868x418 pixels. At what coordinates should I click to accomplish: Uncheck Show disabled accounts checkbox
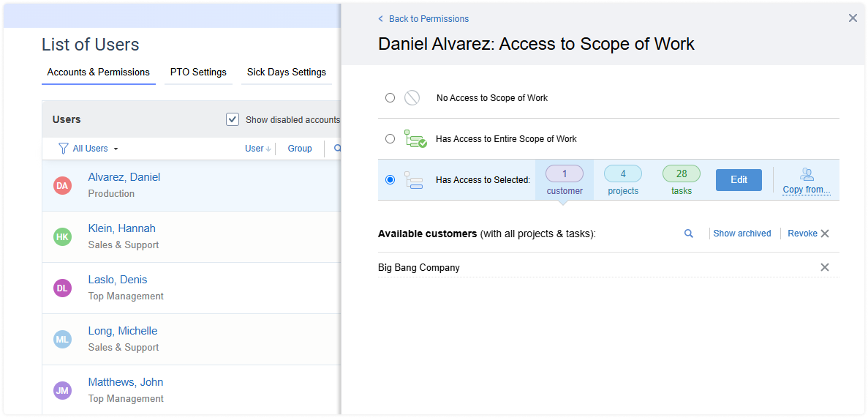(x=233, y=119)
